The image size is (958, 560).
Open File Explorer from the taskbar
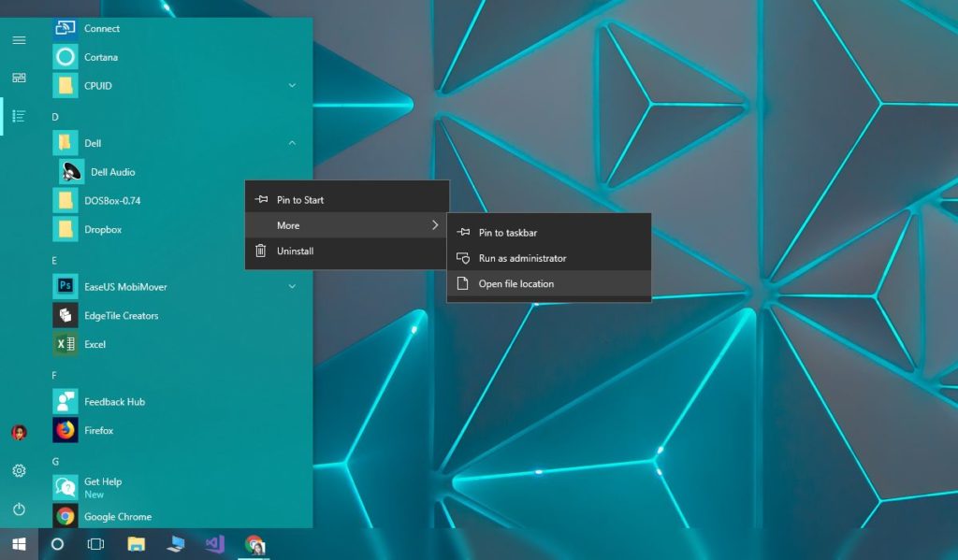click(136, 543)
